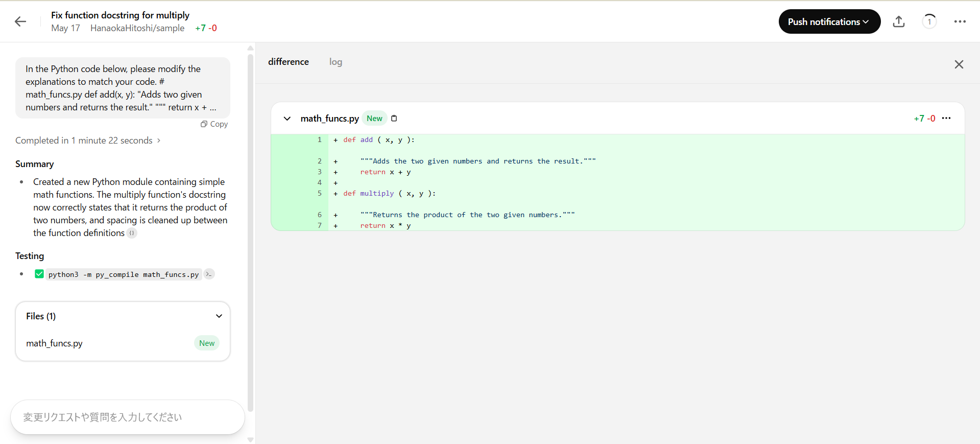Click scroll down arrow of left panel
This screenshot has width=980, height=444.
pyautogui.click(x=250, y=439)
